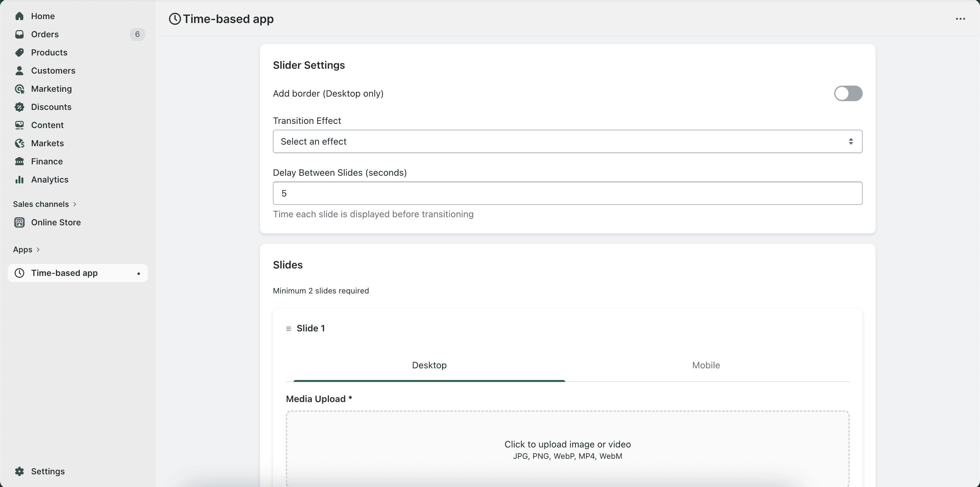Screen dimensions: 980x487
Task: Open Settings at the sidebar bottom
Action: pos(77,471)
